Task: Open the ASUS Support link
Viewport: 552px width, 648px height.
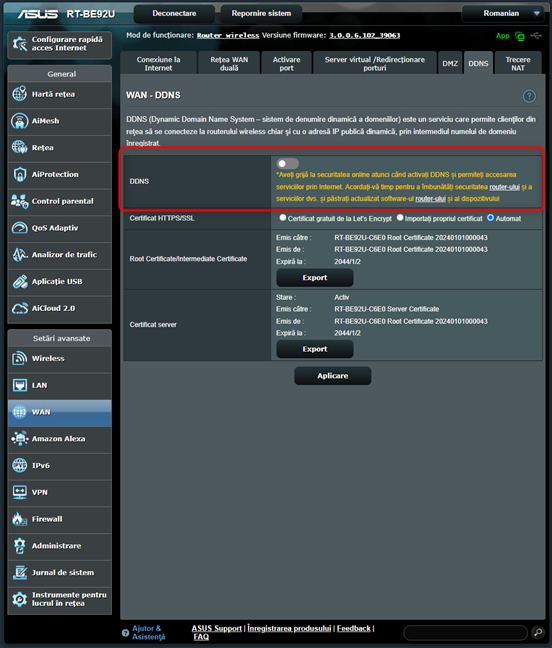Action: click(x=217, y=628)
